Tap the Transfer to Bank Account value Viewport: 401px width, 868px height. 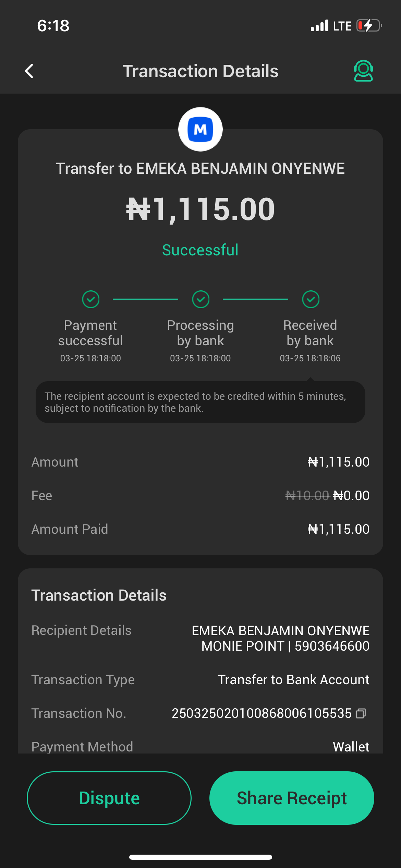[293, 680]
